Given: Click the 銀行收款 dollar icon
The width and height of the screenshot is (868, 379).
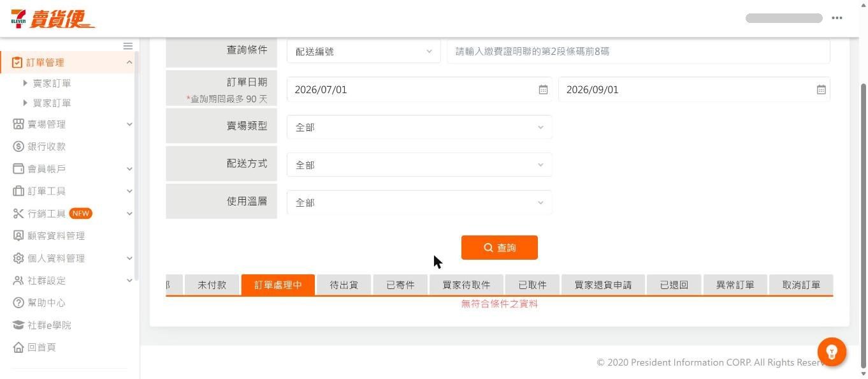Looking at the screenshot, I should tap(18, 146).
